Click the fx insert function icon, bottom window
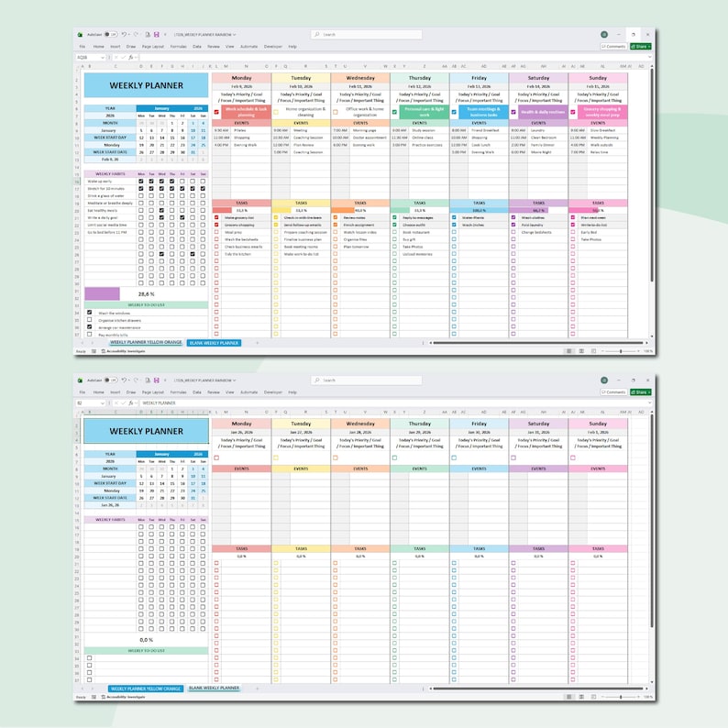This screenshot has height=728, width=728. click(131, 403)
